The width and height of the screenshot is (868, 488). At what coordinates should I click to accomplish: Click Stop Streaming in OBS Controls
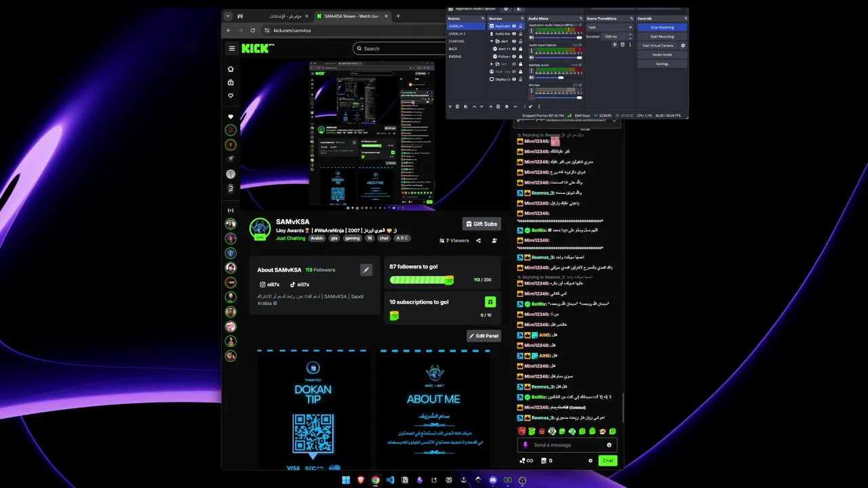coord(662,27)
